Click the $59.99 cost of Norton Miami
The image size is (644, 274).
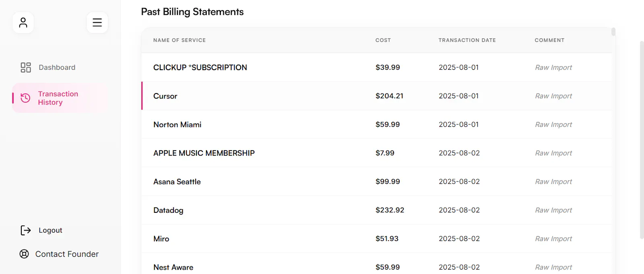pos(388,125)
